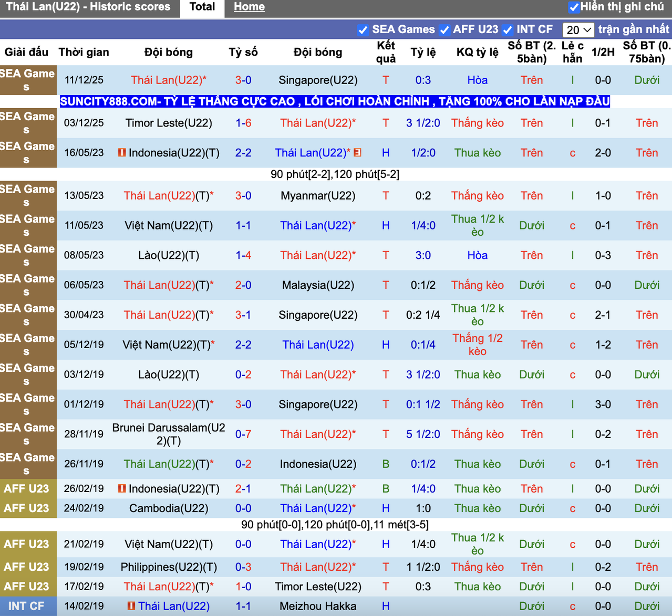Click the date 30/04/23
Image resolution: width=672 pixels, height=616 pixels.
(x=84, y=315)
